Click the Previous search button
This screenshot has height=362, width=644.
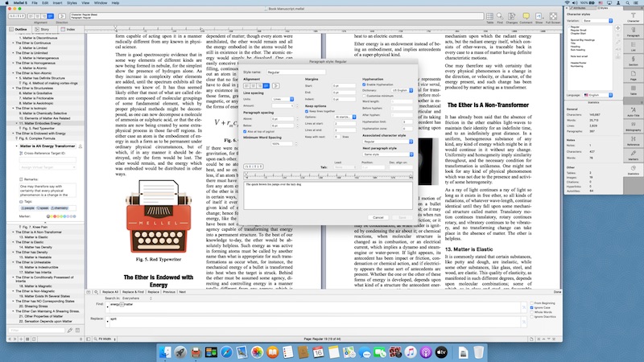coord(169,292)
